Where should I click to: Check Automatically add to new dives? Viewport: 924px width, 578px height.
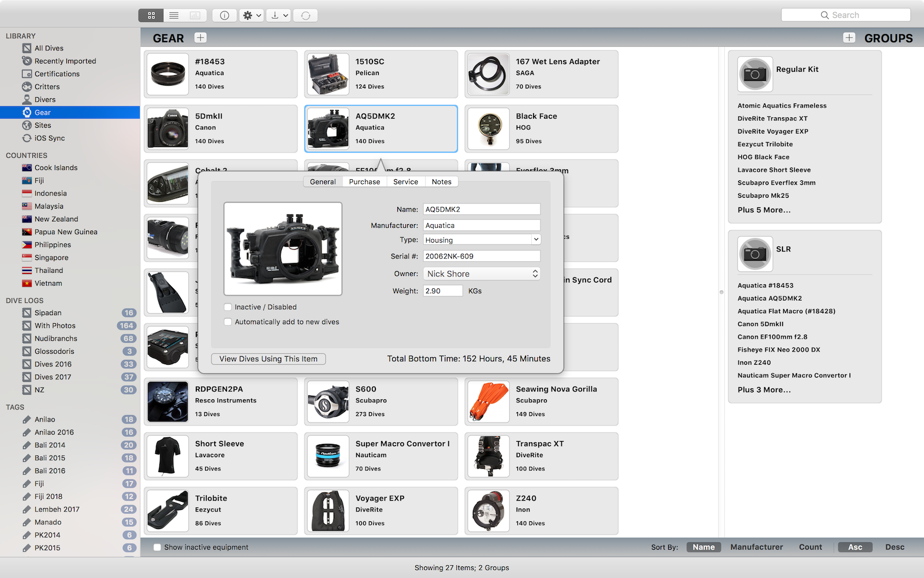[228, 322]
